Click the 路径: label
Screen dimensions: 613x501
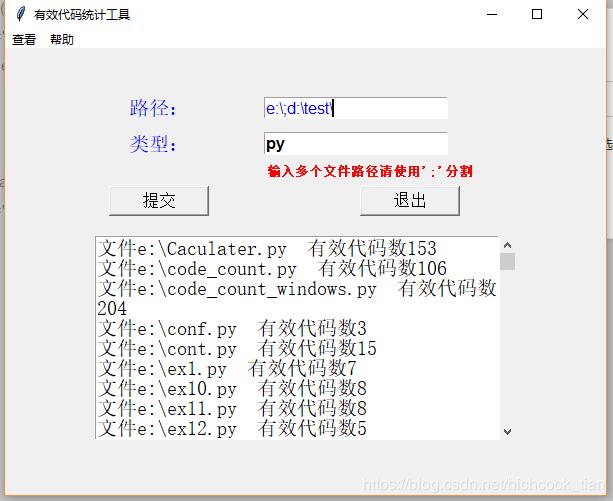coord(153,108)
